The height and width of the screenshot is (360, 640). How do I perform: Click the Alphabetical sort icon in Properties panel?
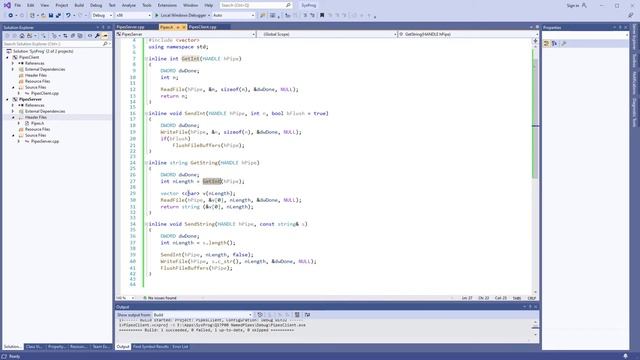pyautogui.click(x=554, y=43)
